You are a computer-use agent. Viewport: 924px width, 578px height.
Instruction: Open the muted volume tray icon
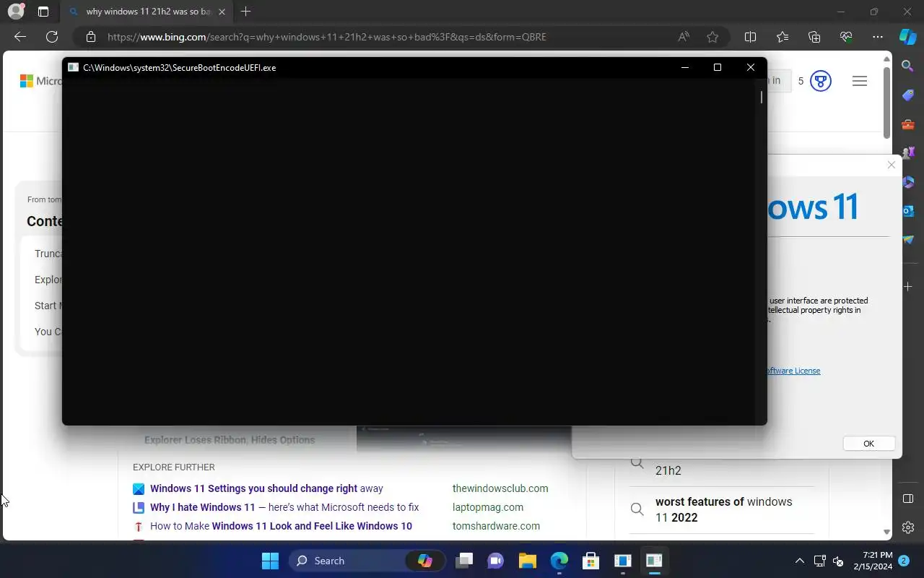838,561
